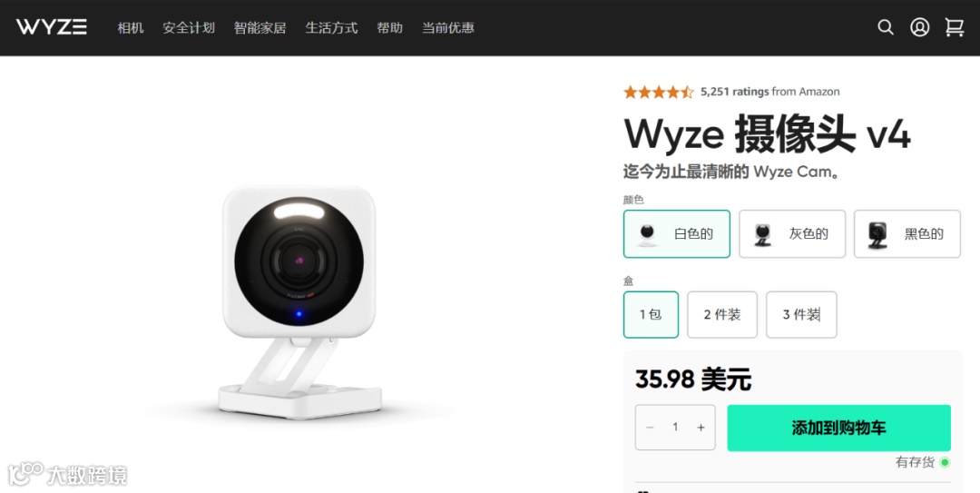Viewport: 980px width, 493px height.
Task: Select the 白色的 color option
Action: point(676,234)
